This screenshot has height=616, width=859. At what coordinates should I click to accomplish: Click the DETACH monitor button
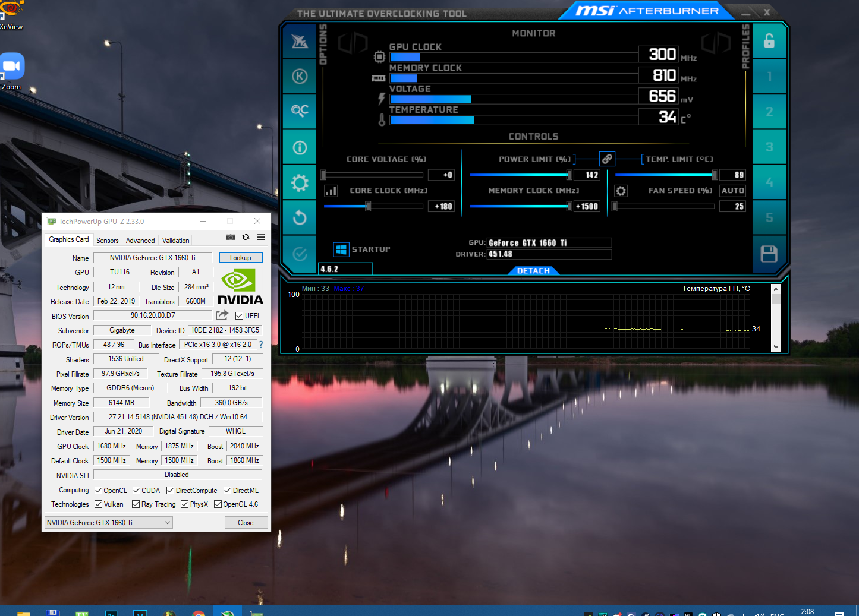533,271
